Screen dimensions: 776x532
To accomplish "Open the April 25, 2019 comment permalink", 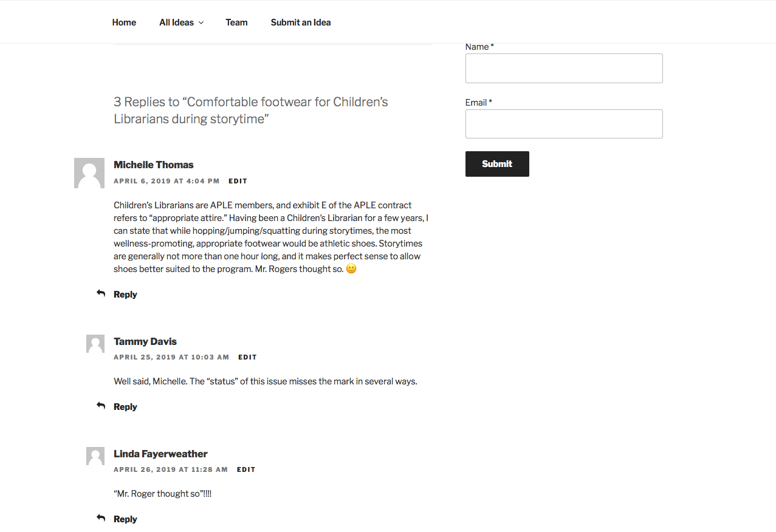I will 171,357.
